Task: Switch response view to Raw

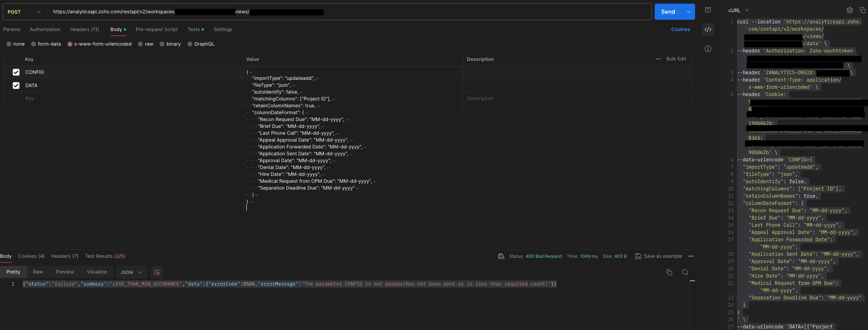Action: 38,272
